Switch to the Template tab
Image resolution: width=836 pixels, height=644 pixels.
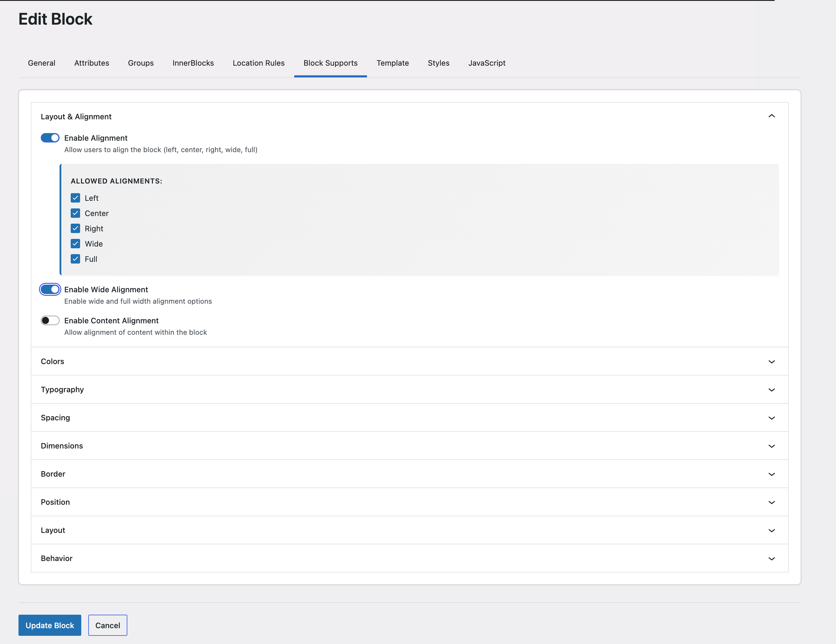pos(392,63)
